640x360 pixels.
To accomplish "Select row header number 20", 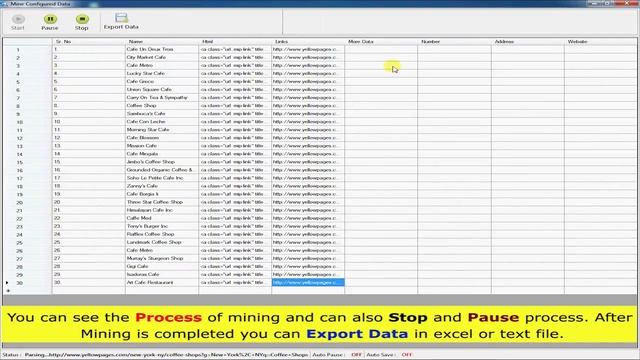I will 27,202.
